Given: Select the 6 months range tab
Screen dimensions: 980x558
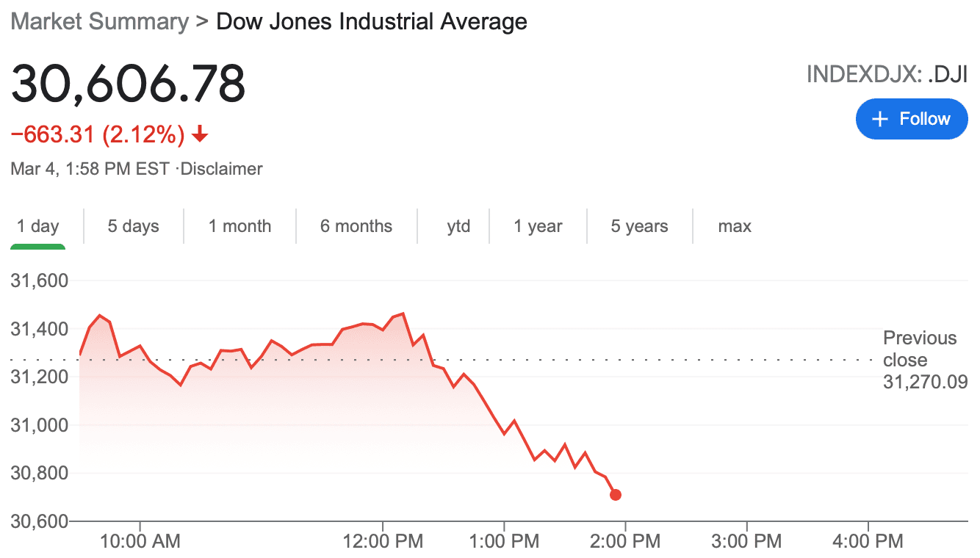Looking at the screenshot, I should point(356,226).
